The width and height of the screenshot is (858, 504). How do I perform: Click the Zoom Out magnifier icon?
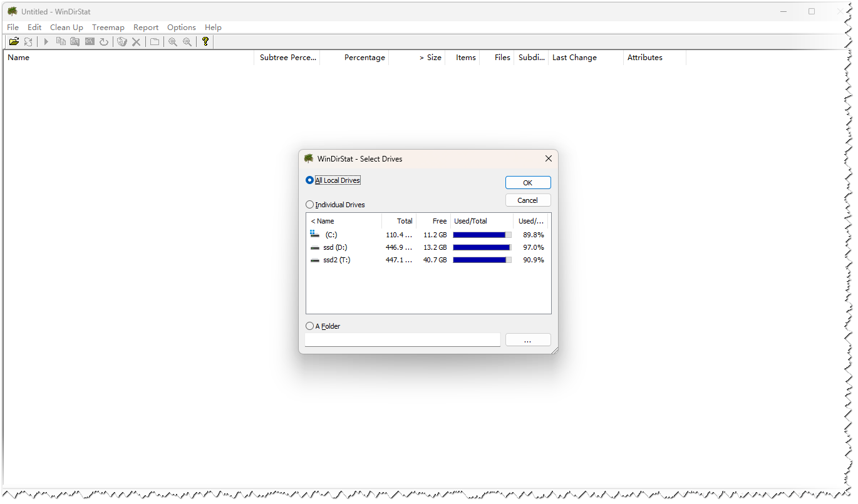click(x=187, y=41)
